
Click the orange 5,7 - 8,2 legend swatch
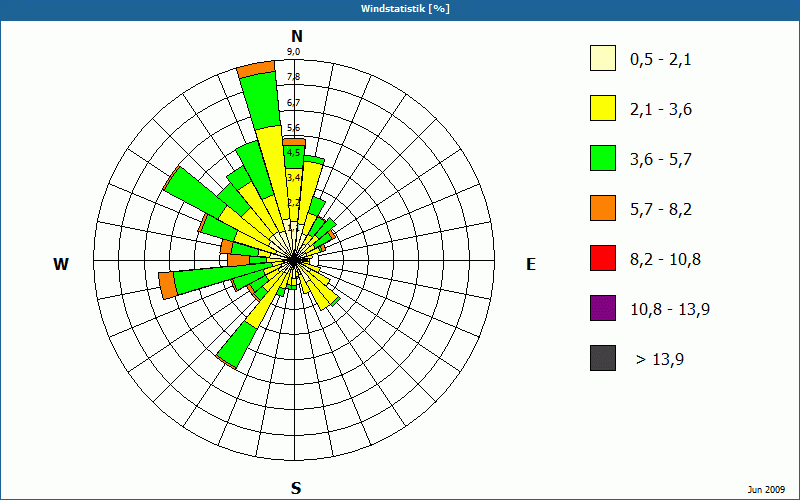click(603, 208)
